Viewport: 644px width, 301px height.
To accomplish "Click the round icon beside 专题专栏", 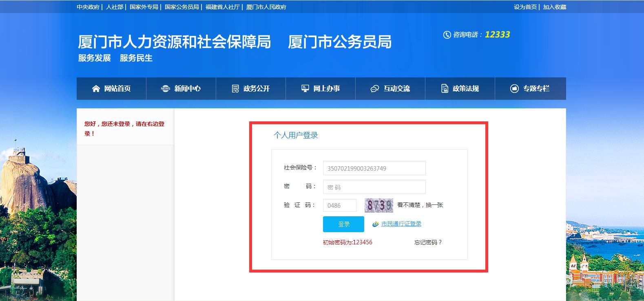I will click(514, 89).
